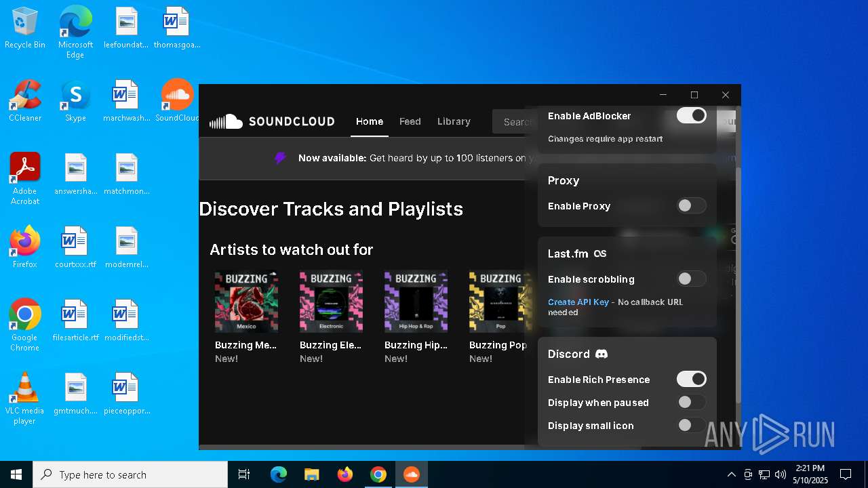Open VLC media player desktop shortcut
868x488 pixels.
click(x=25, y=399)
